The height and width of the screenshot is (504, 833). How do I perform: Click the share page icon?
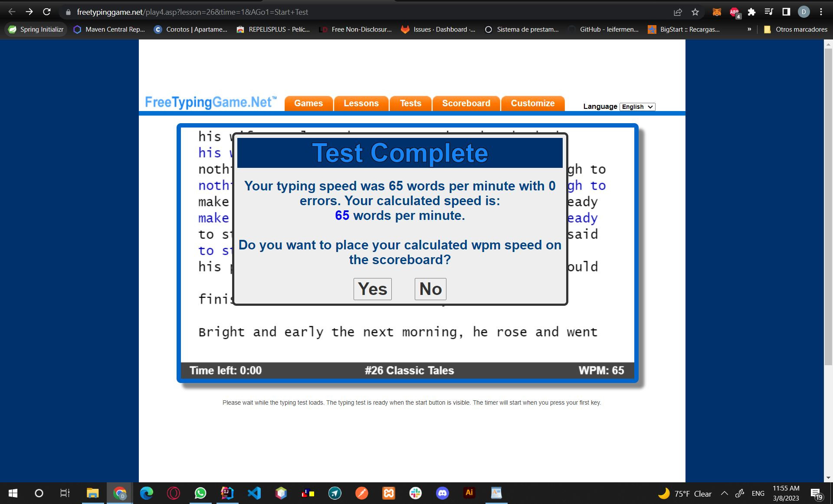pos(678,12)
